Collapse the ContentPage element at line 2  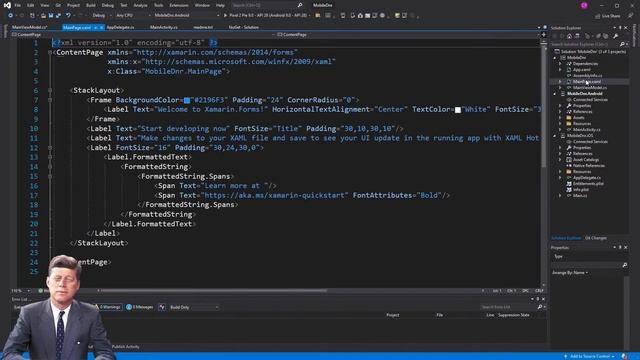[x=50, y=53]
